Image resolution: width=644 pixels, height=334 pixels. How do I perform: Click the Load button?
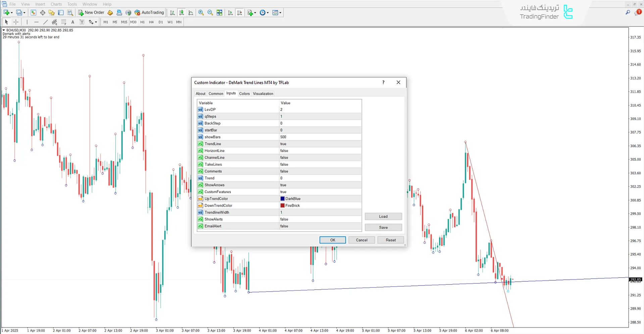[x=383, y=216]
